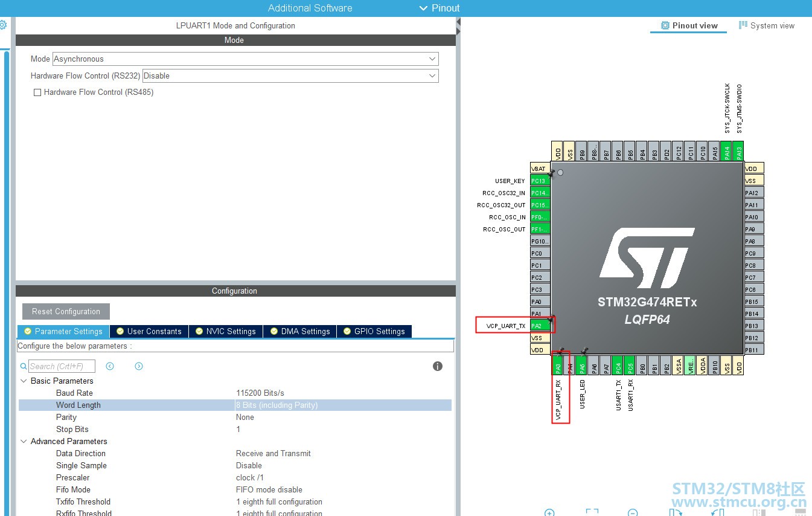The width and height of the screenshot is (812, 516).
Task: Open Additional Software in top bar
Action: point(310,8)
